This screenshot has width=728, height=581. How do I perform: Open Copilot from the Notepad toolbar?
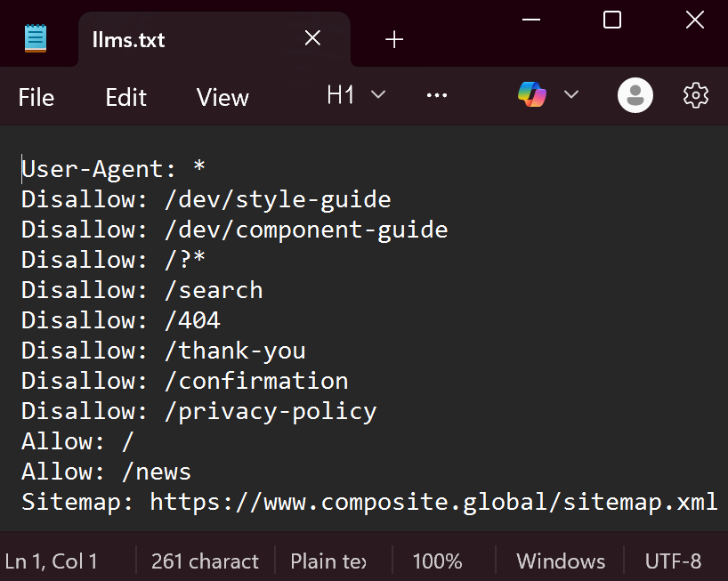(x=532, y=94)
